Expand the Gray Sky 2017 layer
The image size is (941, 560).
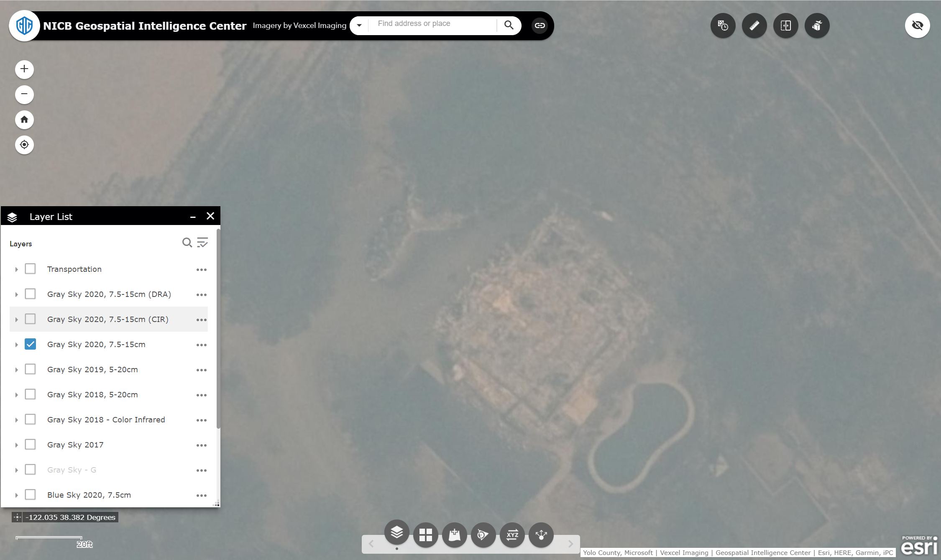pyautogui.click(x=16, y=445)
